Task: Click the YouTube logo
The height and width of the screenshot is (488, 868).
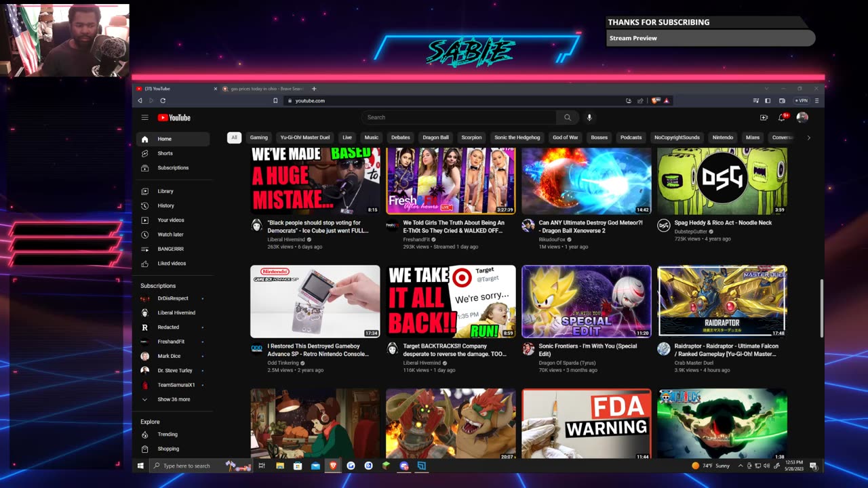Action: [174, 117]
